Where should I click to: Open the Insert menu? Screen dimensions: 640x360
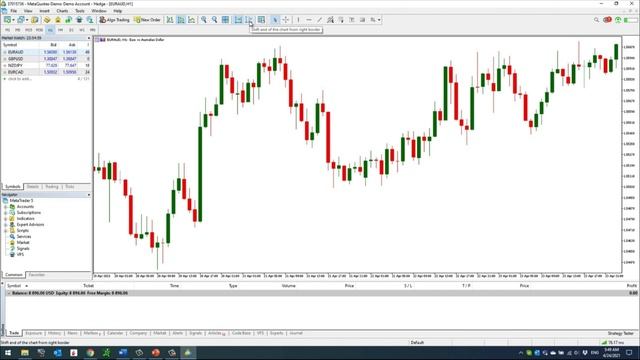44,11
